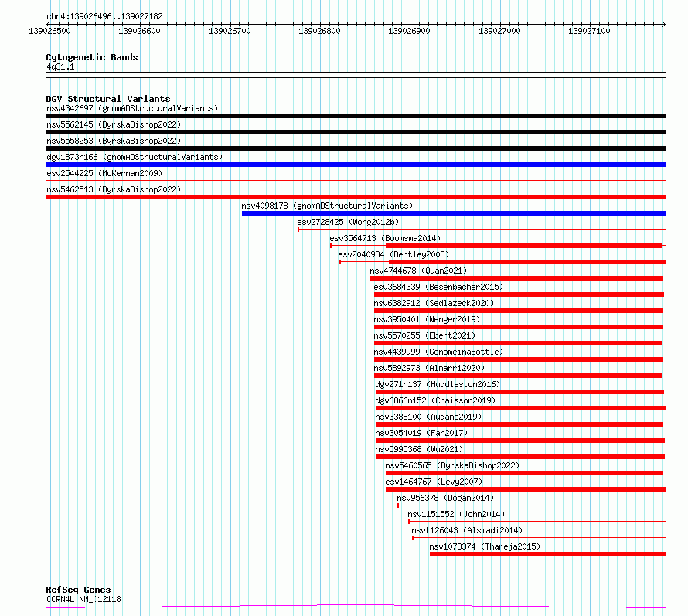Screen dimensions: 688x616
Task: Open nsv956378 (Dogan2014) variant
Action: 445,498
